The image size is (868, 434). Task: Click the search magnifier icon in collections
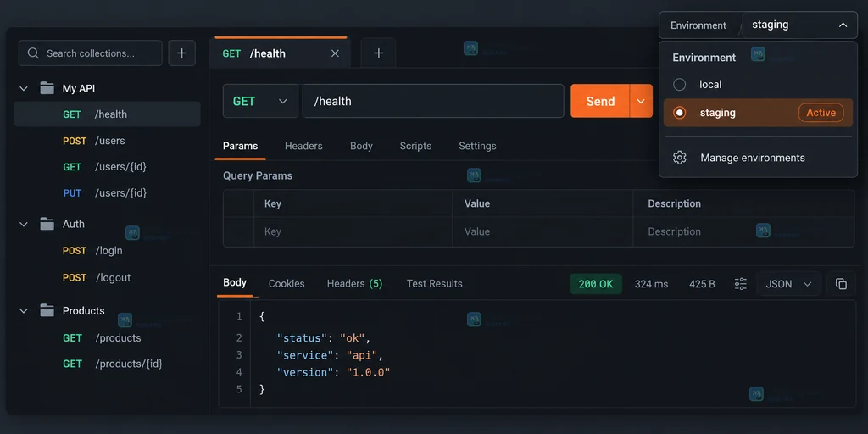coord(33,53)
